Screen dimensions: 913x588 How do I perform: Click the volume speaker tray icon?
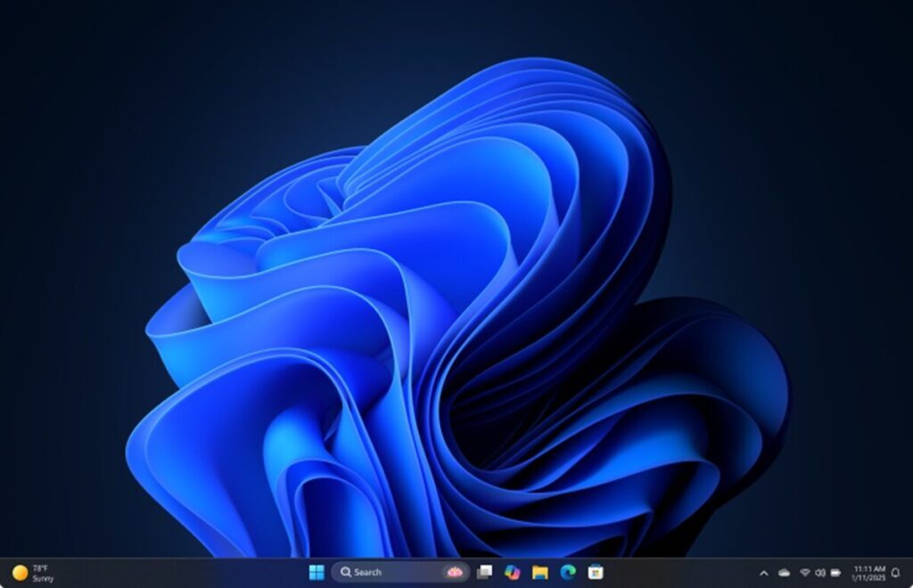click(820, 573)
